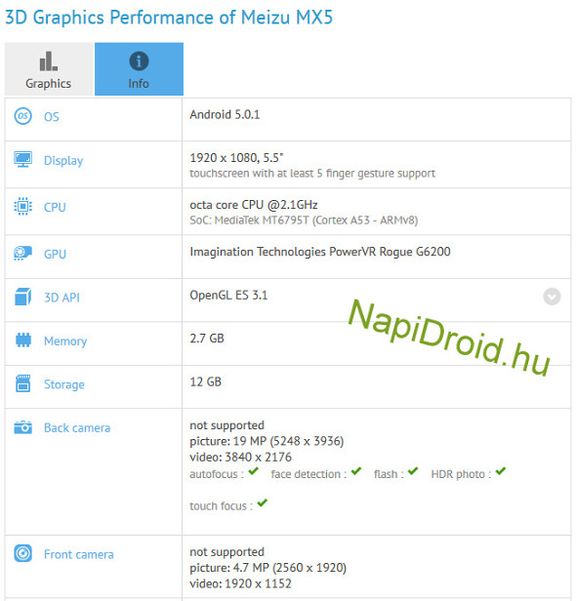Switch to the Graphics tab

coord(49,69)
